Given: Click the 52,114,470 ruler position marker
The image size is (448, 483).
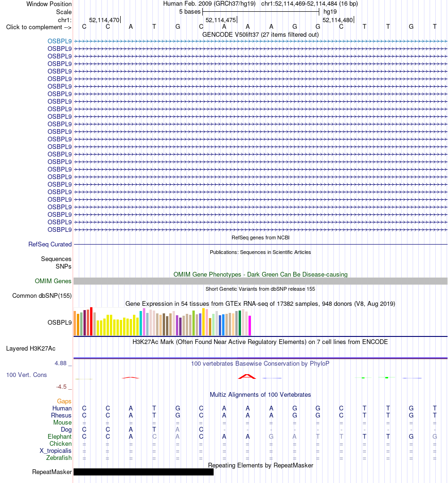Looking at the screenshot, I should tap(105, 20).
